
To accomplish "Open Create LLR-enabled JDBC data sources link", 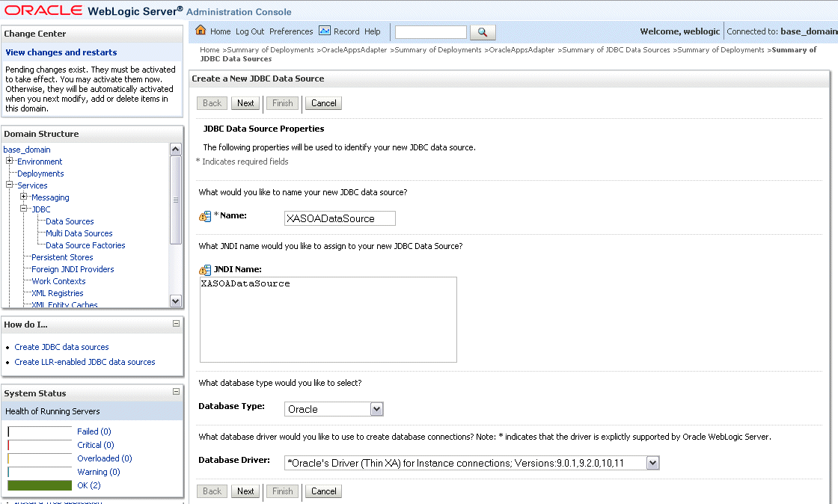I will tap(85, 362).
